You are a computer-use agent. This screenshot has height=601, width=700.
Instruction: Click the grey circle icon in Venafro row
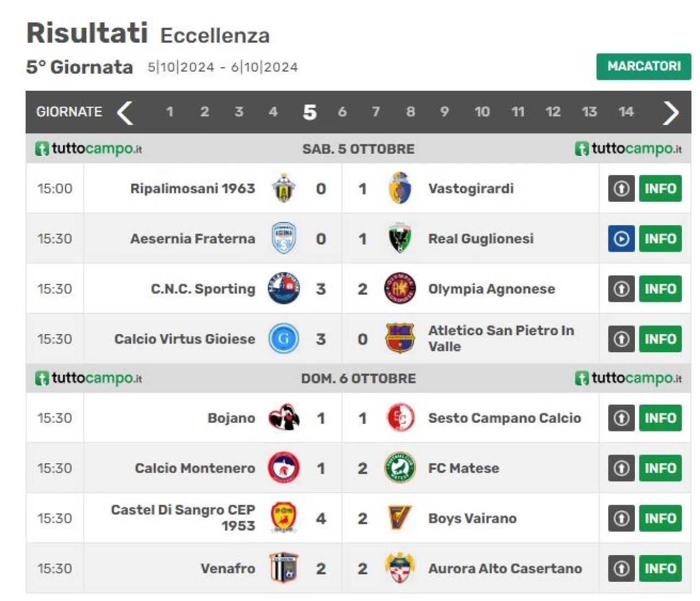[621, 569]
